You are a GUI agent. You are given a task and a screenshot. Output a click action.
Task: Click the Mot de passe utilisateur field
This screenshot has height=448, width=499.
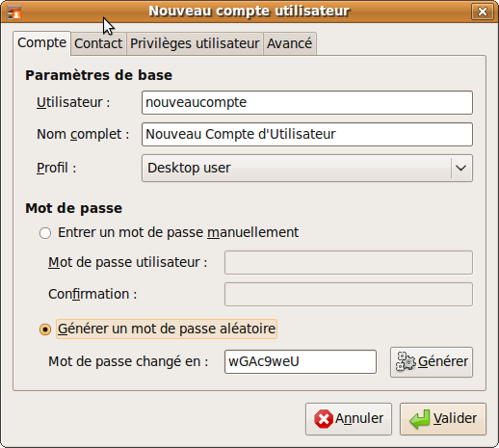349,262
